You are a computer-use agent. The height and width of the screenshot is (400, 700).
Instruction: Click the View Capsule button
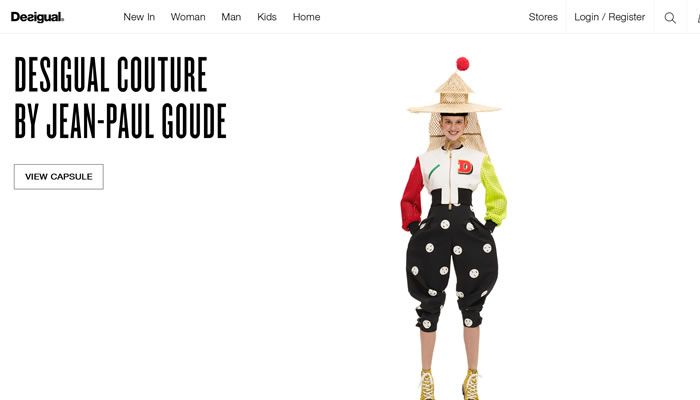pyautogui.click(x=58, y=177)
